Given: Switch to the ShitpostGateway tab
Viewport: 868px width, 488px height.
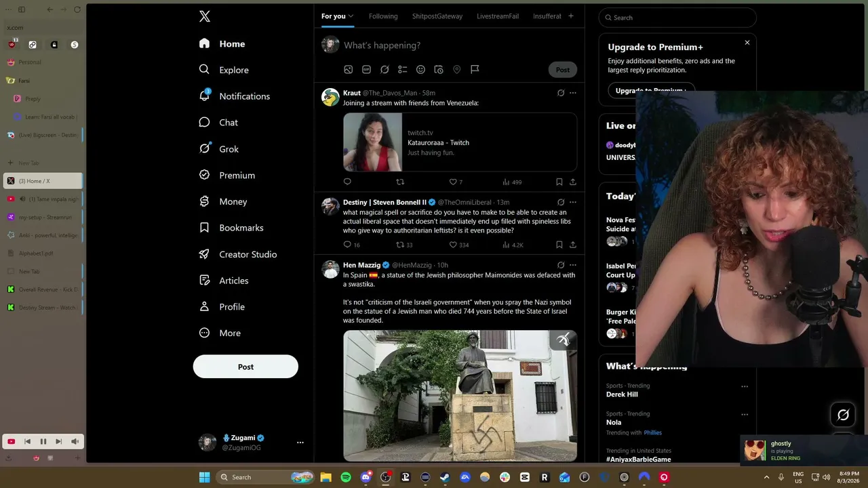Looking at the screenshot, I should (437, 16).
